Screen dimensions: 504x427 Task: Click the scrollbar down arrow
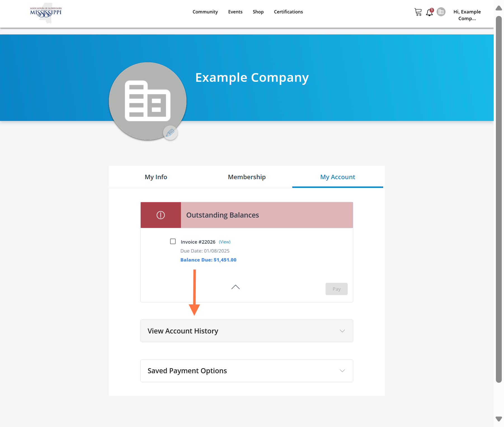[499, 419]
